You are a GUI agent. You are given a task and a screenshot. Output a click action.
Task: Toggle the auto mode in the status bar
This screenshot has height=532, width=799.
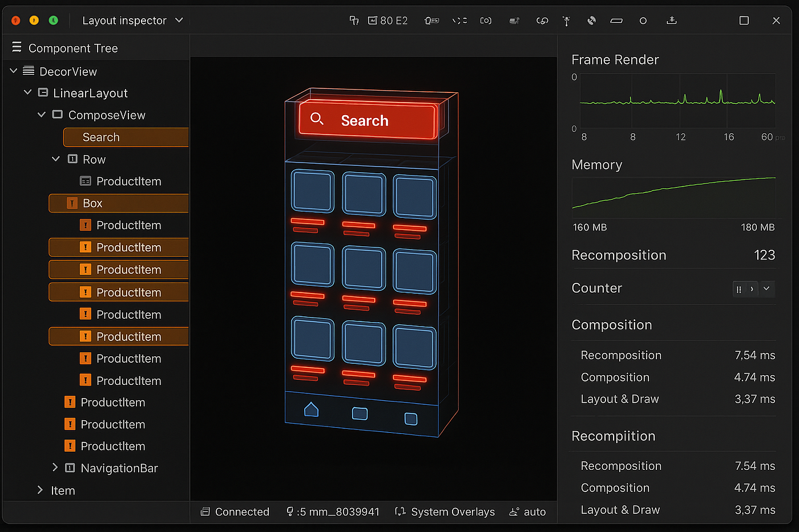click(528, 511)
